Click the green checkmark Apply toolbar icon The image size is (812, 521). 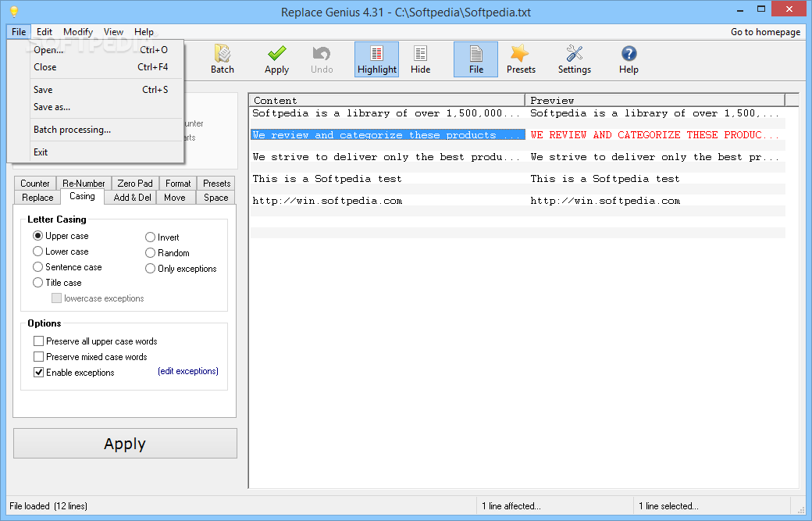tap(276, 59)
